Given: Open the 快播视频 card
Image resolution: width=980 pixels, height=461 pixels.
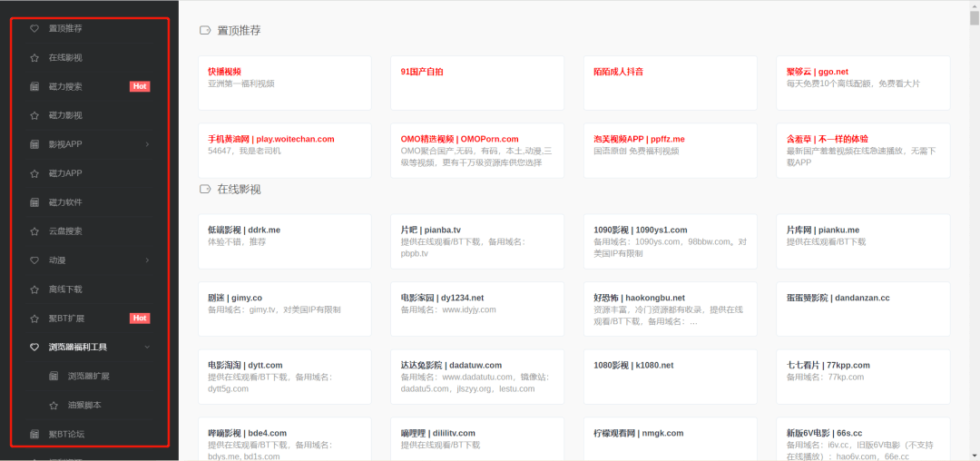Looking at the screenshot, I should tap(284, 83).
